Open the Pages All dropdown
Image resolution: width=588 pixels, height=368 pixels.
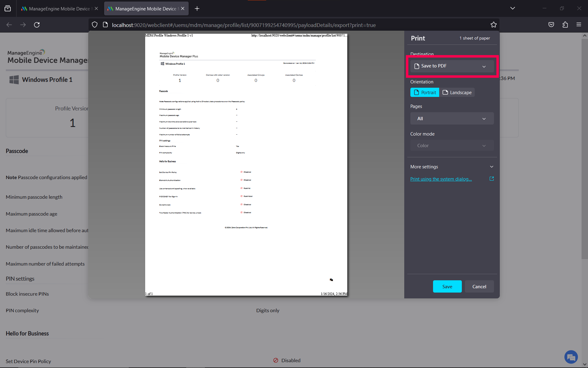[452, 119]
